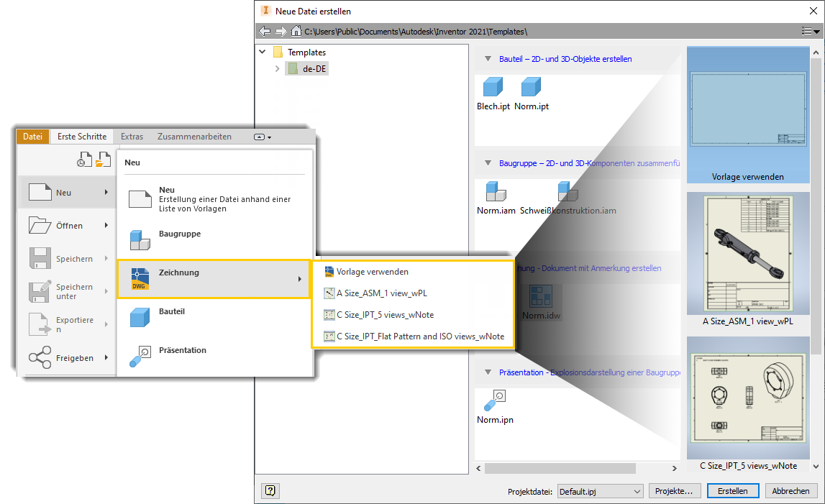
Task: Collapse the Präsentation section triangle
Action: 488,372
